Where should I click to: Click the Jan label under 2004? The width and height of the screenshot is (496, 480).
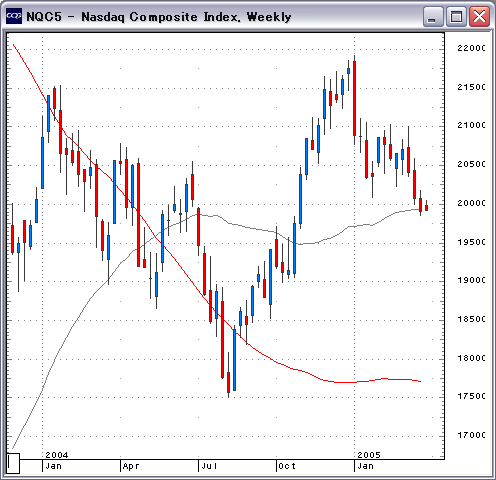54,466
